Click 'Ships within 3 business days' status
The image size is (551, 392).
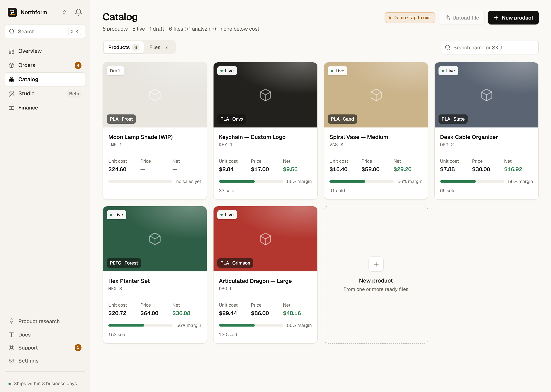[43, 384]
